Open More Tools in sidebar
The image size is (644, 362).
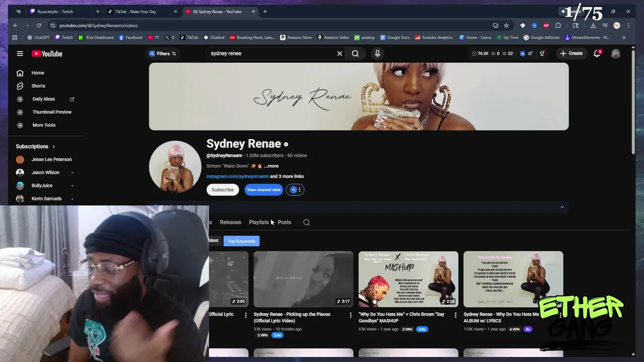(x=44, y=125)
